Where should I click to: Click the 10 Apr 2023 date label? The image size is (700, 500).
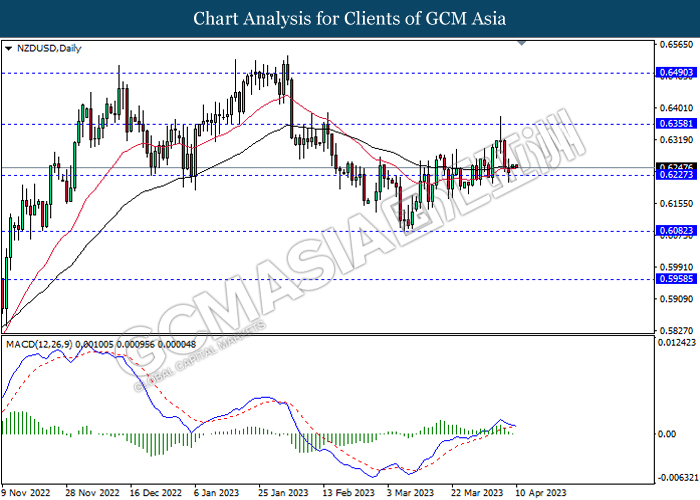point(541,493)
